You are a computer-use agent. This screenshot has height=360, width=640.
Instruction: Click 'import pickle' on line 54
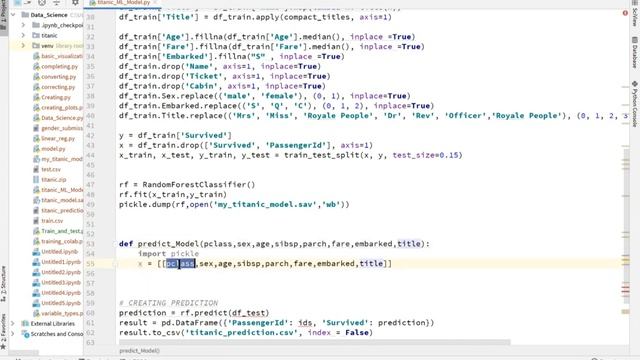point(168,253)
